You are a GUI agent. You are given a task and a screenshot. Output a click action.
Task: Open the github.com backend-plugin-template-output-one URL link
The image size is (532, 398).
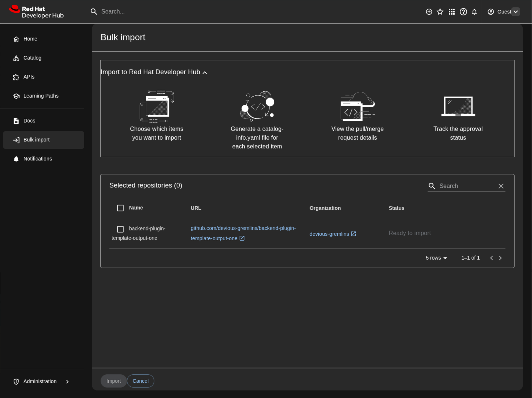tap(243, 228)
